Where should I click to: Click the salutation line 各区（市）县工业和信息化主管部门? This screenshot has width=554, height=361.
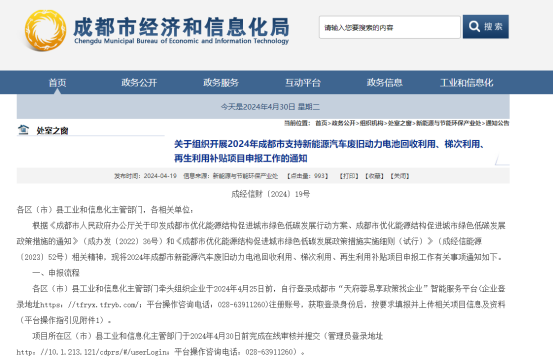105,210
